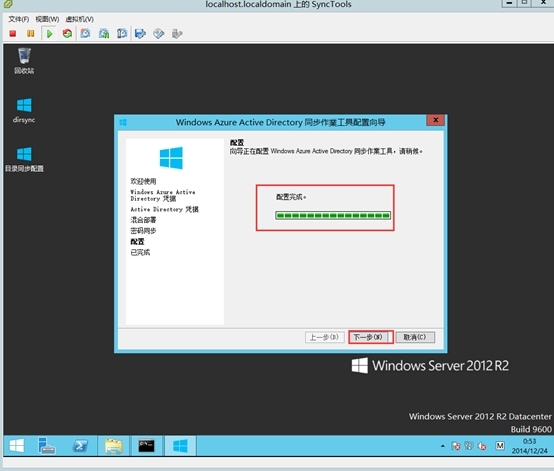554x471 pixels.
Task: Click the floppy disk connection toolbar icon
Action: pos(140,34)
